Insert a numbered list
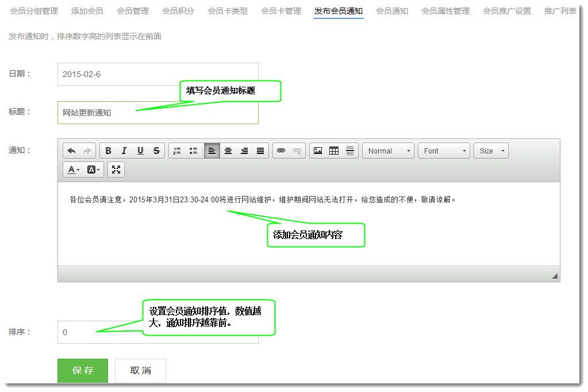 [177, 151]
